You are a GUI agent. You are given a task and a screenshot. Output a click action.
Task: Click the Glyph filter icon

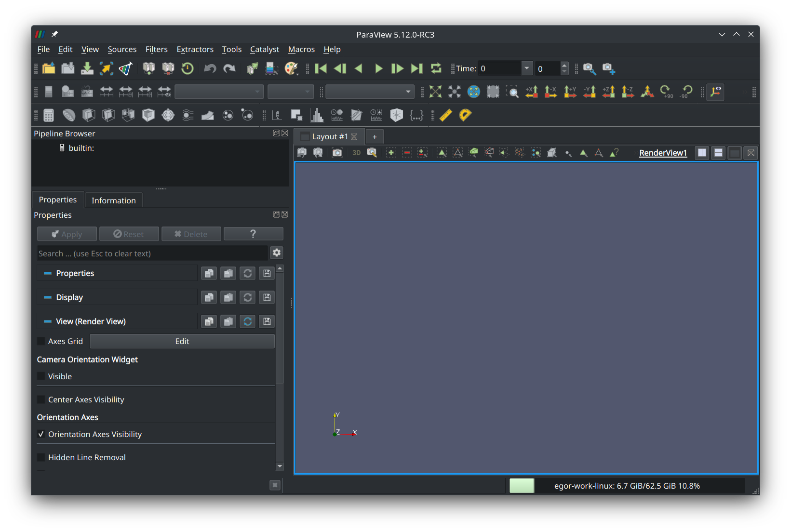(x=168, y=115)
